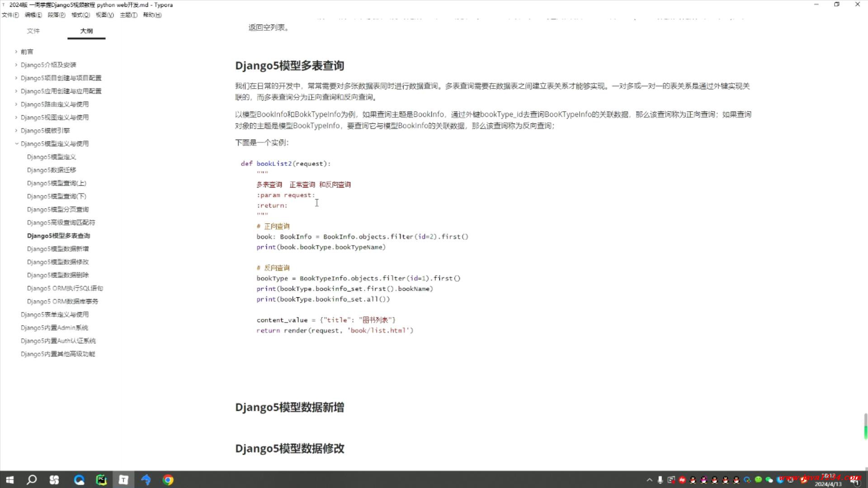
Task: Open the 主题(T) menu
Action: pyautogui.click(x=128, y=15)
